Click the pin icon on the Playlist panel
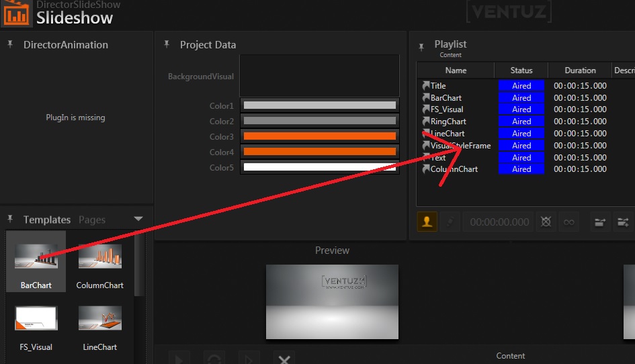The height and width of the screenshot is (364, 635). pyautogui.click(x=422, y=47)
